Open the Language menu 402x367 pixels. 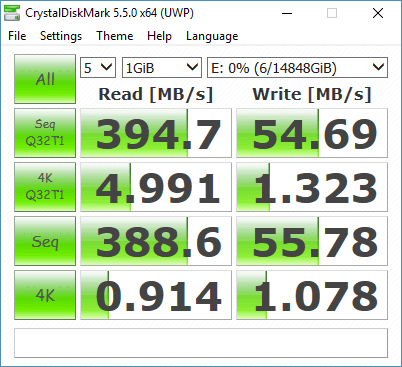point(212,36)
